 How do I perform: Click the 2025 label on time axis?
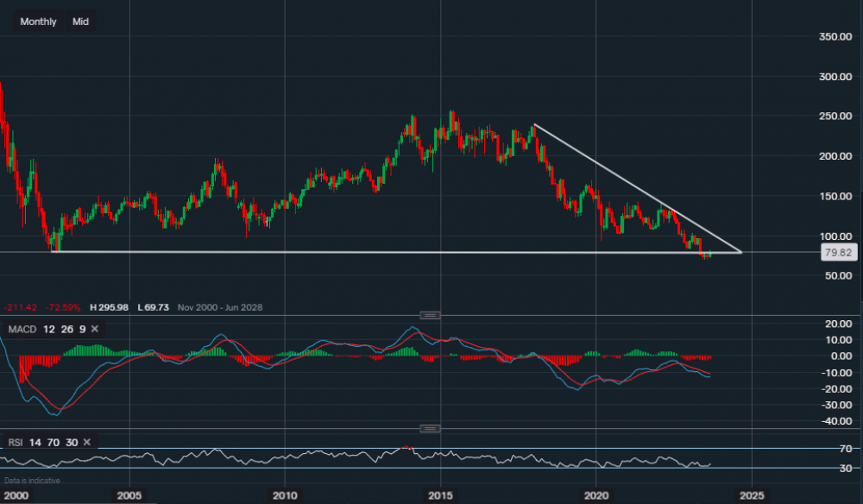pos(751,495)
